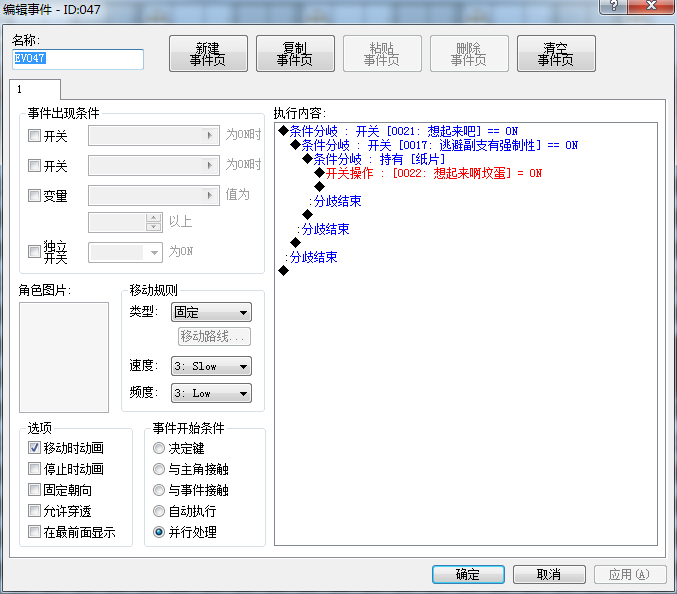Screen dimensions: 677x594
Task: Select command line 条件分歧 持有 [纸片]
Action: pos(374,159)
